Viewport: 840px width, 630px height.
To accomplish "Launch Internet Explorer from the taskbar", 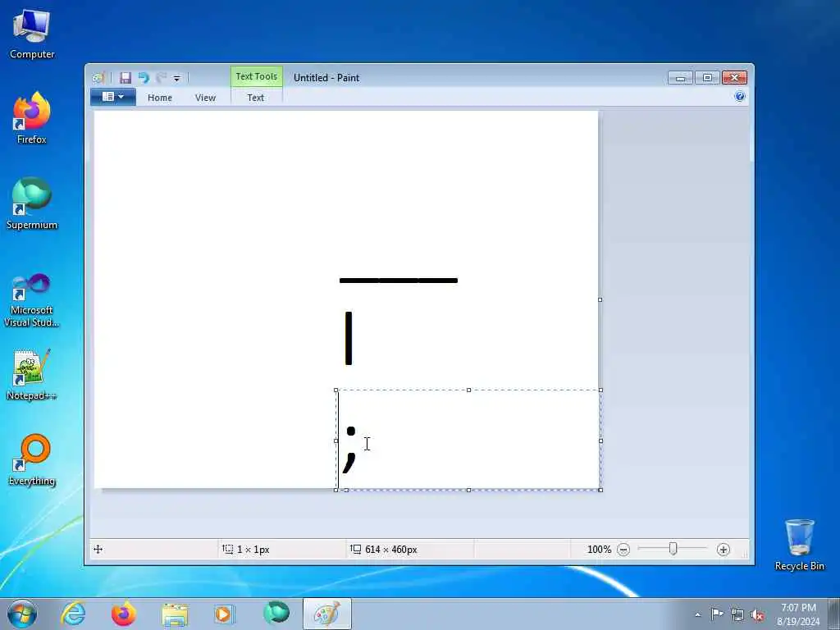I will point(73,614).
